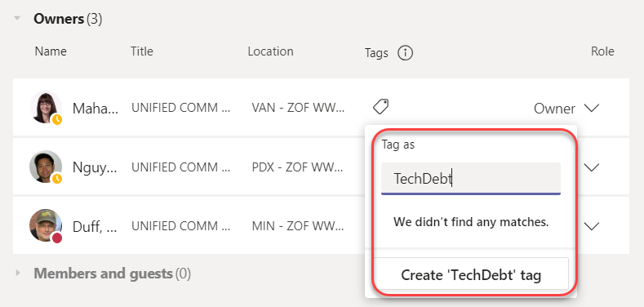Open role dropdown chevron in Duff's row
Viewport: 644px width, 307px height.
[x=592, y=226]
